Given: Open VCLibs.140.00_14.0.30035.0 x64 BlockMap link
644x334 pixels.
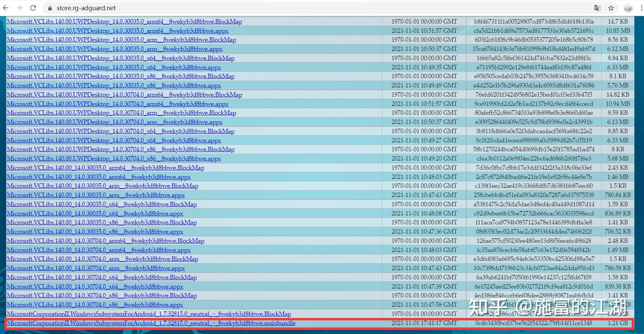Looking at the screenshot, I should 102,204.
